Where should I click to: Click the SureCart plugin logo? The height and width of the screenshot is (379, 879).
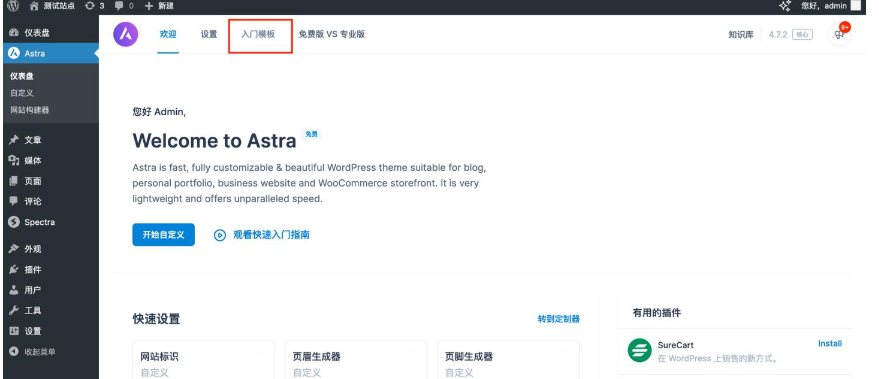[x=640, y=350]
